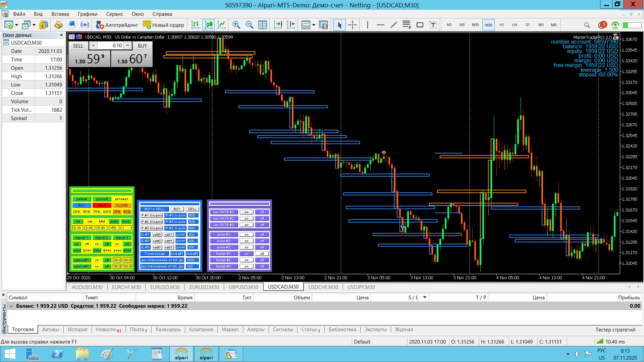Select the crosshair cursor tool
Image resolution: width=644 pixels, height=362 pixels.
353,25
